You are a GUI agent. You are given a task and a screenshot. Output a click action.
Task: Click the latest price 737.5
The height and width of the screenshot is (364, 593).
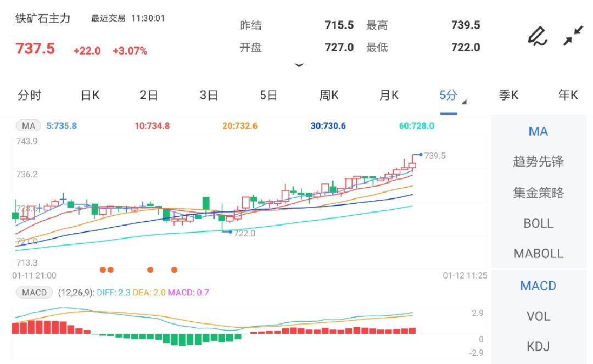tap(35, 49)
